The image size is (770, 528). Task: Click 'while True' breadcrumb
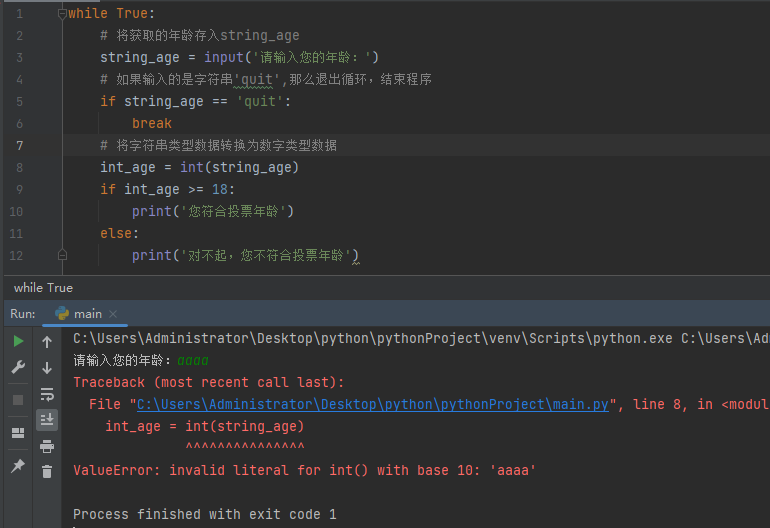[x=43, y=288]
